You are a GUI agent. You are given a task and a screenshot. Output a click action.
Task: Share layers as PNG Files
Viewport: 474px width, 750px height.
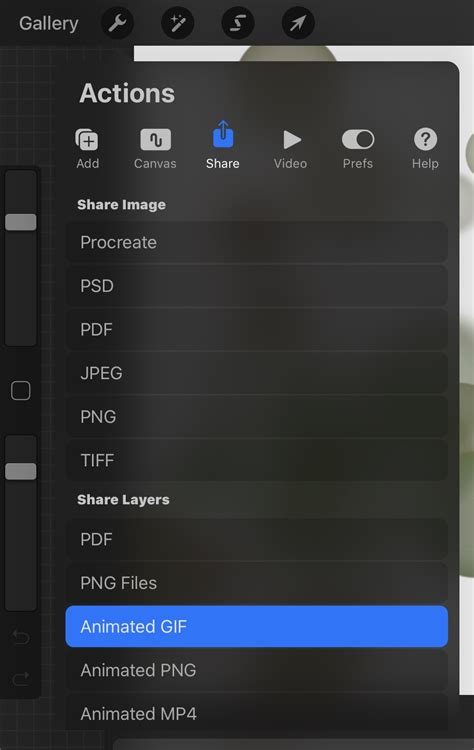click(256, 583)
